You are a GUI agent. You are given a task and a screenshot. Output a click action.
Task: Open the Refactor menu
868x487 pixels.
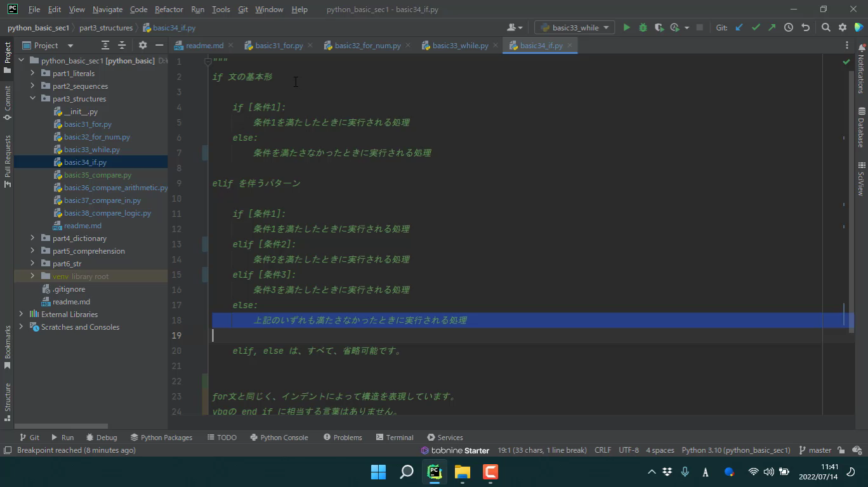coord(169,10)
